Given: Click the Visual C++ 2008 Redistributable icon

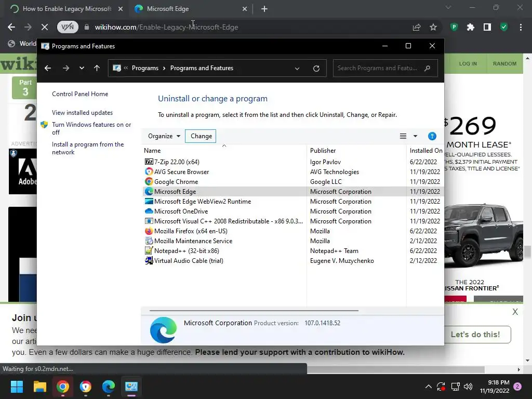Looking at the screenshot, I should coord(149,221).
